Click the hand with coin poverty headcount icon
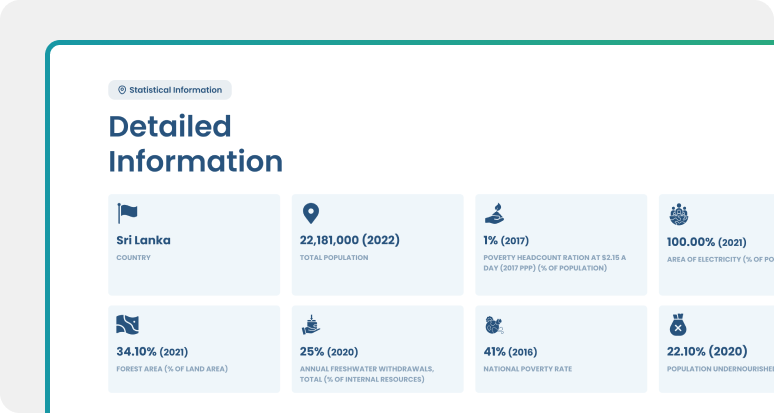This screenshot has height=413, width=774. pos(494,213)
